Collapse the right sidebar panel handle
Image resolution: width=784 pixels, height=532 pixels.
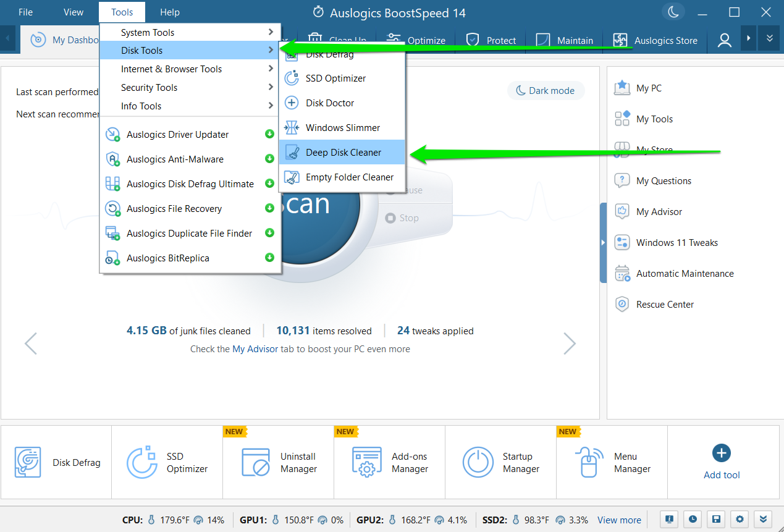click(603, 243)
